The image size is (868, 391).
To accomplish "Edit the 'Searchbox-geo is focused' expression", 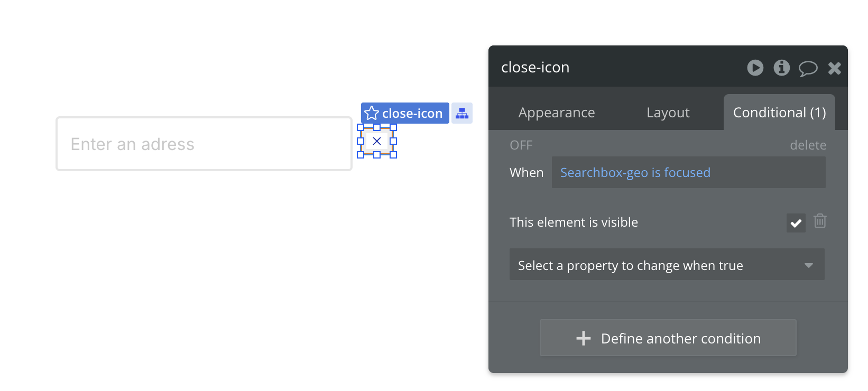I will (635, 173).
